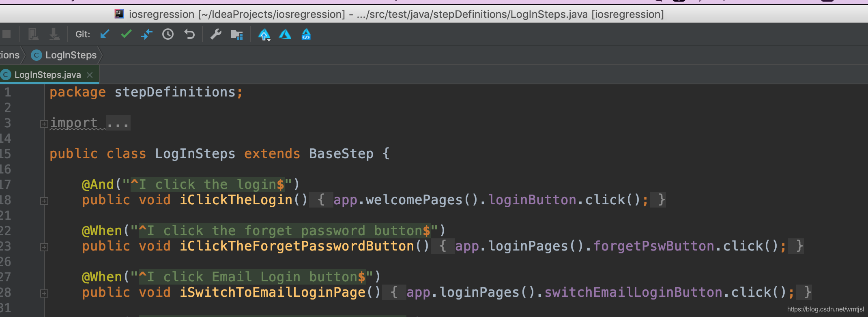This screenshot has width=868, height=317.
Task: Click the '@And' annotation
Action: [x=98, y=184]
